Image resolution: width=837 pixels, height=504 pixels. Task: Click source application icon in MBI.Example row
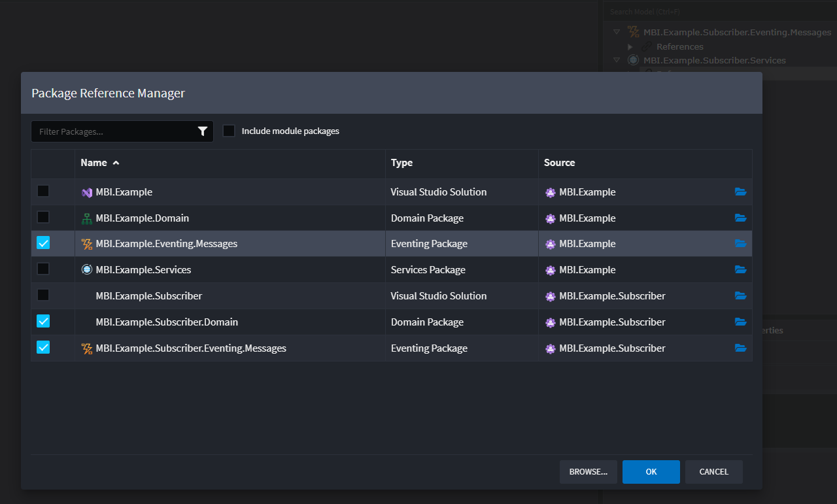551,192
